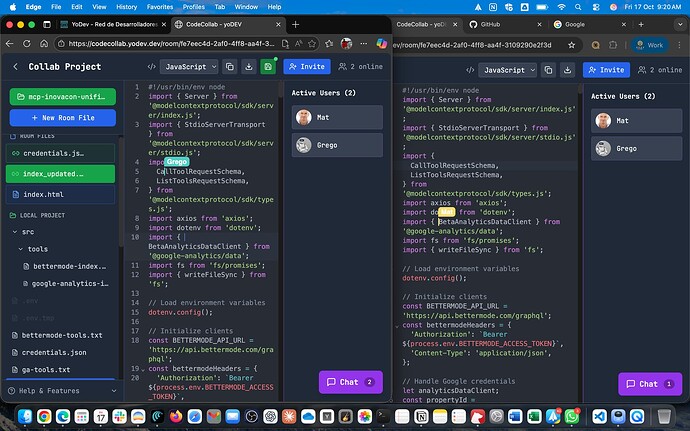Open Chat with 2 messages
This screenshot has height=431, width=690.
[351, 382]
